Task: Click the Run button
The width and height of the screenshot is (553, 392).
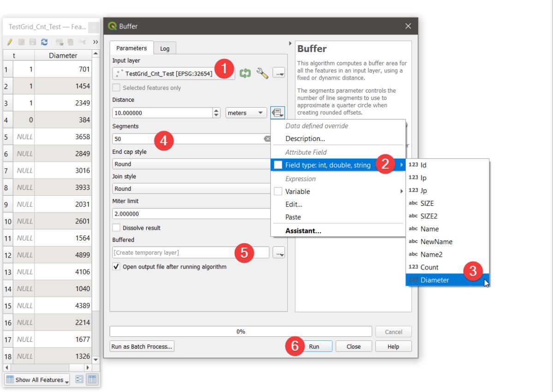Action: click(314, 346)
